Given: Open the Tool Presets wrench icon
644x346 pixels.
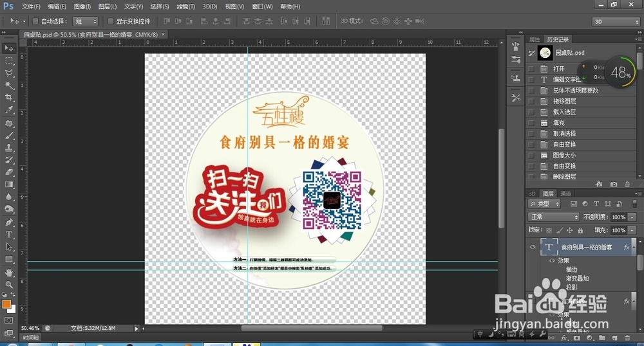Looking at the screenshot, I should coord(516,98).
